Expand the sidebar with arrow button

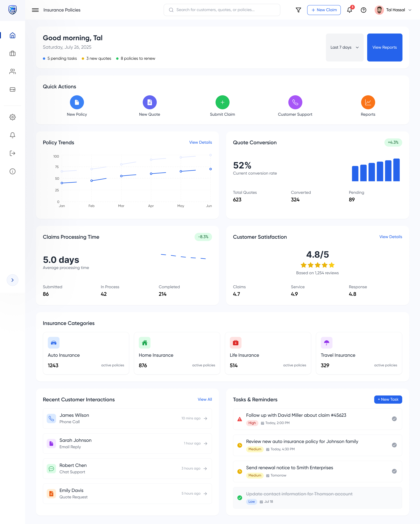tap(12, 280)
